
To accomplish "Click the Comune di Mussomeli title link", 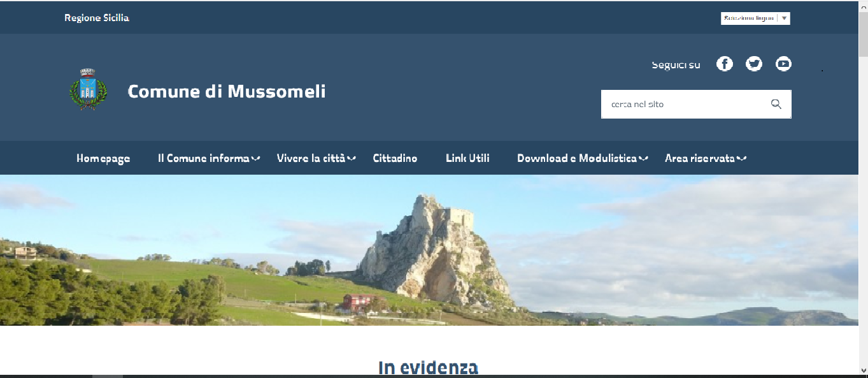I will tap(227, 91).
